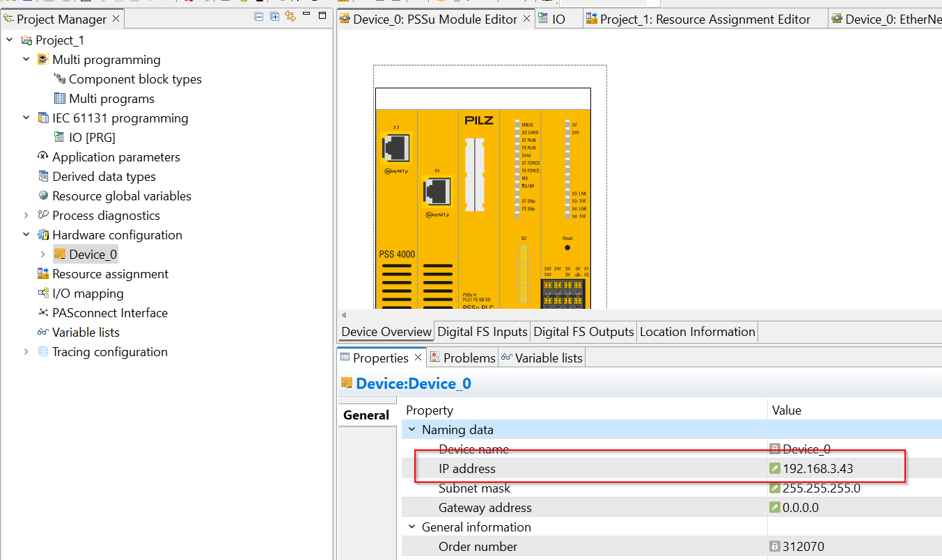
Task: Click the Multi programs icon
Action: pos(60,99)
